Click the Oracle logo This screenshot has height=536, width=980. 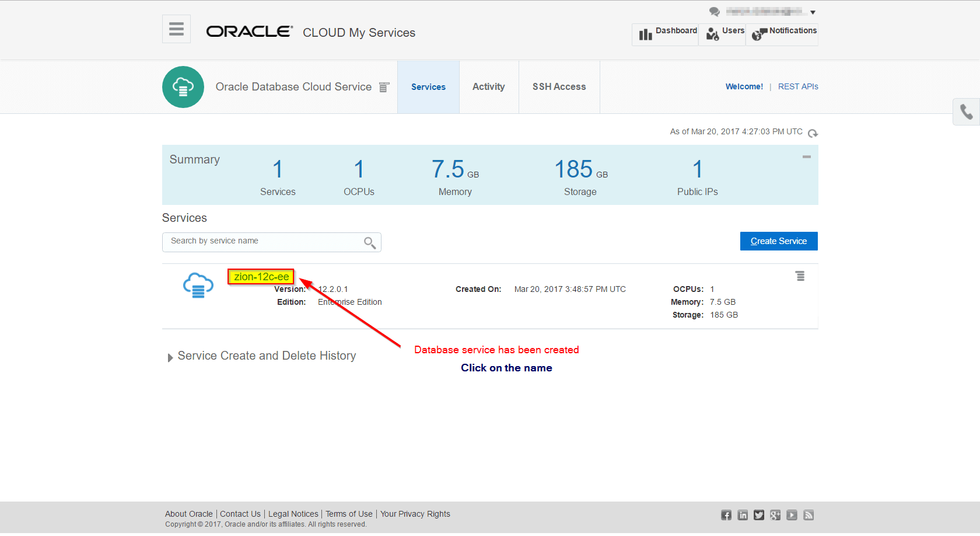(250, 32)
